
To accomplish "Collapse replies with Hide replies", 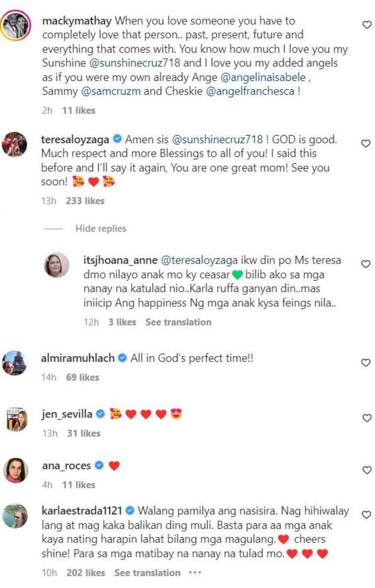I will click(101, 229).
